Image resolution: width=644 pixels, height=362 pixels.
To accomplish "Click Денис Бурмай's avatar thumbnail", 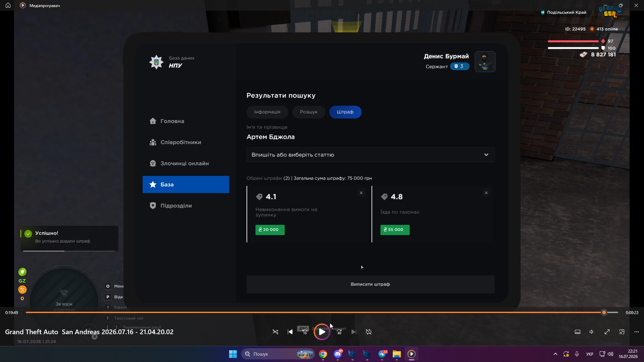I will (485, 62).
